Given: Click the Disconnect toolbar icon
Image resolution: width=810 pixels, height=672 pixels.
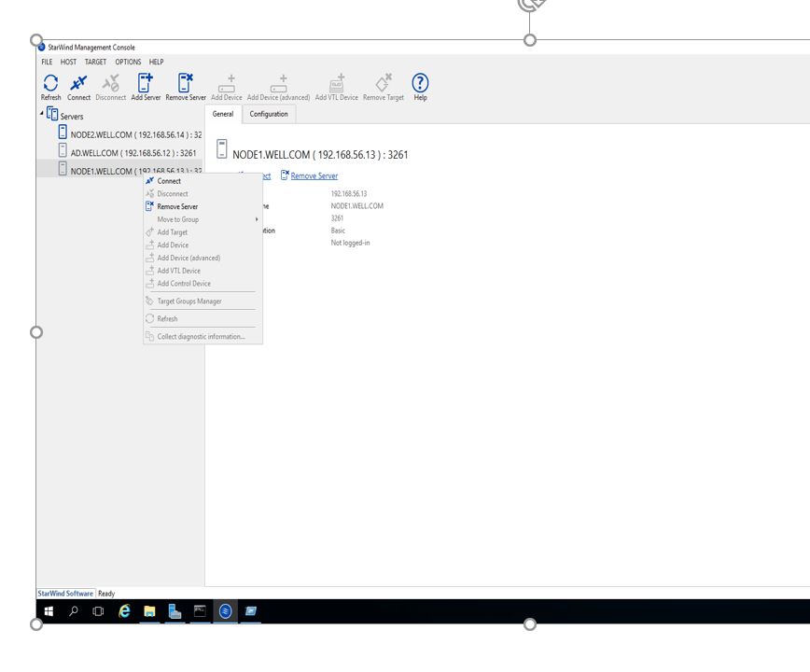Looking at the screenshot, I should 110,87.
